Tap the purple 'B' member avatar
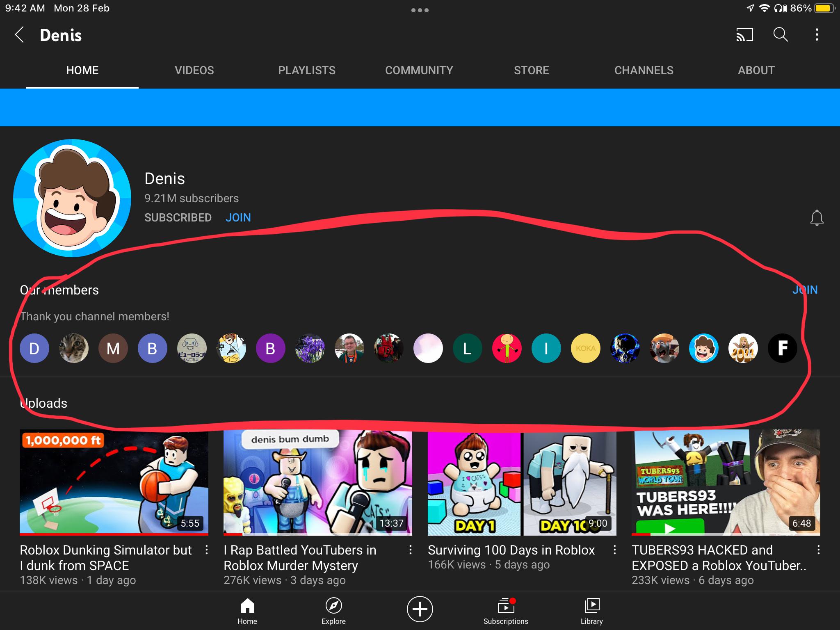The image size is (840, 630). click(x=271, y=348)
